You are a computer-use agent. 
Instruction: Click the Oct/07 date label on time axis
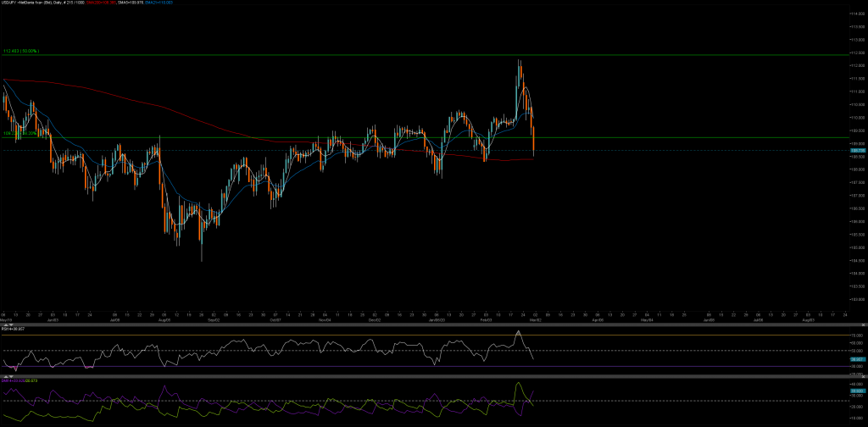(x=275, y=319)
